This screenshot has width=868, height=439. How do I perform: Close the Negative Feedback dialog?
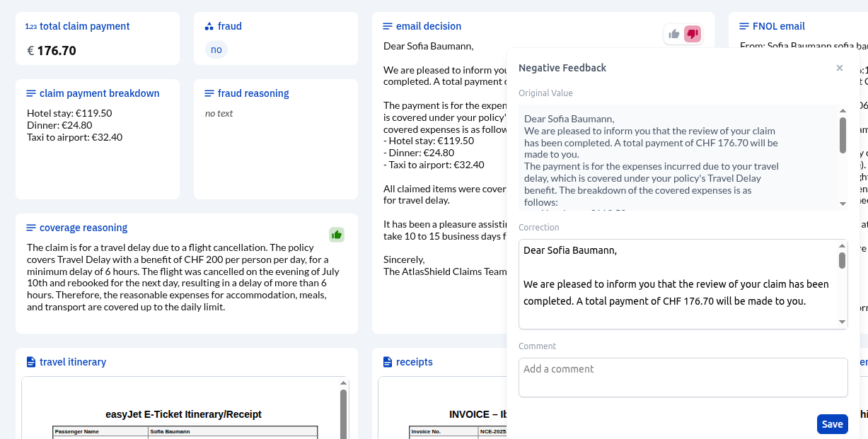840,68
